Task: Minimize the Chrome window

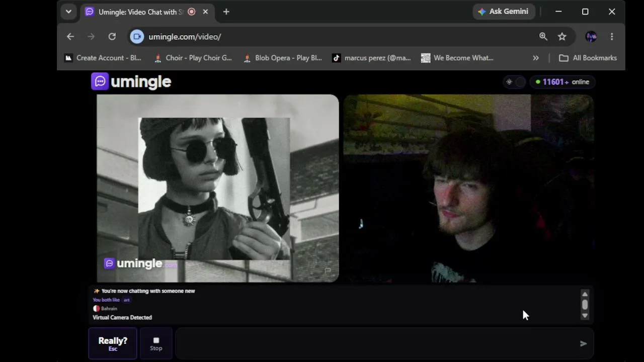Action: coord(558,12)
